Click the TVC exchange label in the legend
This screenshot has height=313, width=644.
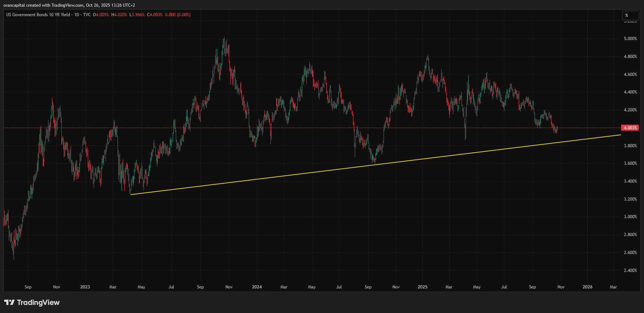point(87,15)
